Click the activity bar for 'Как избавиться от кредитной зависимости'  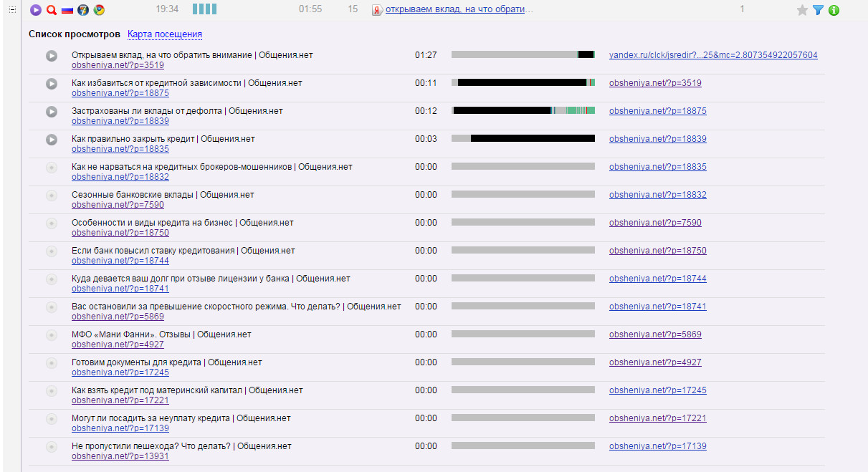point(523,82)
